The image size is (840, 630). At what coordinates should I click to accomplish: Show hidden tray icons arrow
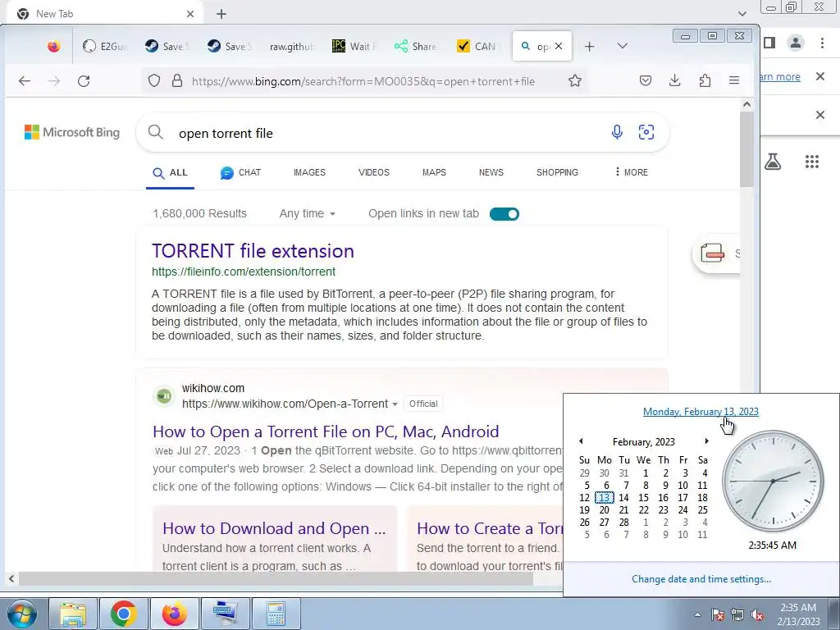pyautogui.click(x=697, y=614)
